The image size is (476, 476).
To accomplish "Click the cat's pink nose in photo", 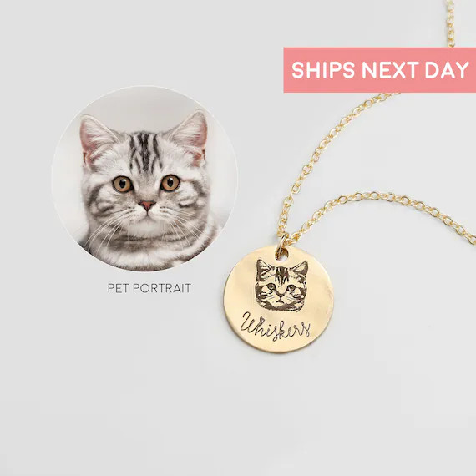I will coord(147,205).
